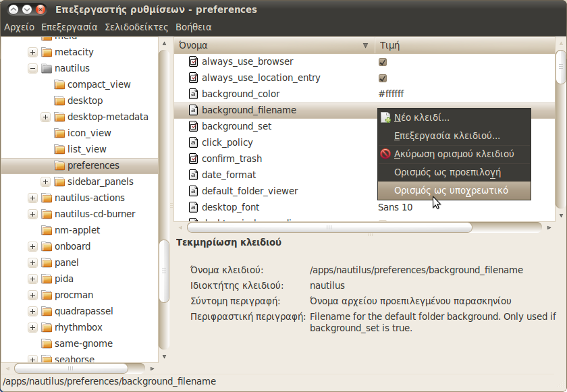Image resolution: width=567 pixels, height=392 pixels.
Task: Click the procman folder icon
Action: tap(47, 295)
